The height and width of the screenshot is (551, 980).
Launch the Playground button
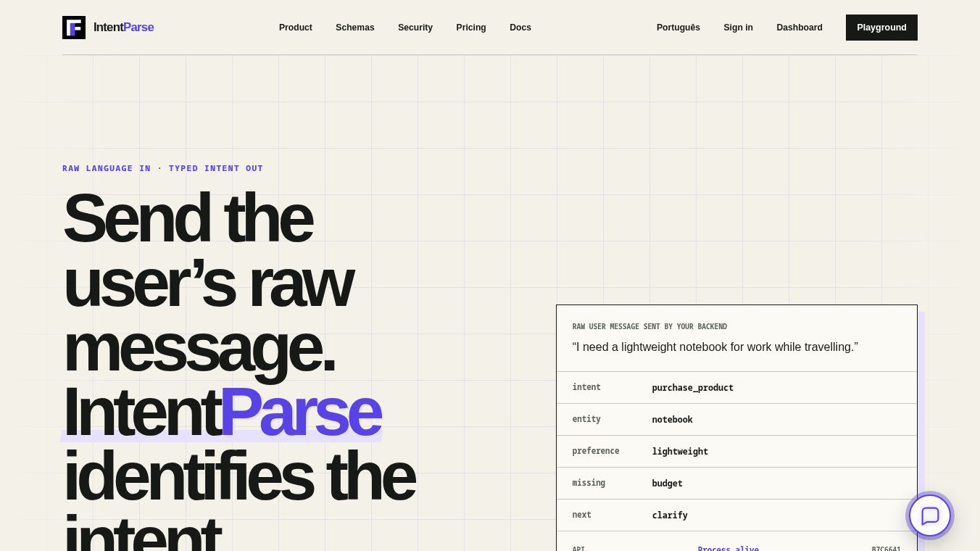pos(881,28)
